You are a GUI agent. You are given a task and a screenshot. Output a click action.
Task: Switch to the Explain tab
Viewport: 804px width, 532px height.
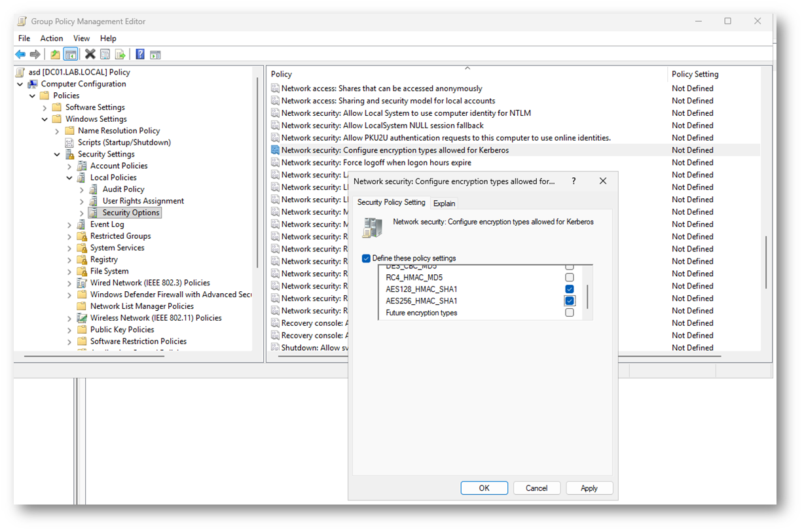point(444,204)
